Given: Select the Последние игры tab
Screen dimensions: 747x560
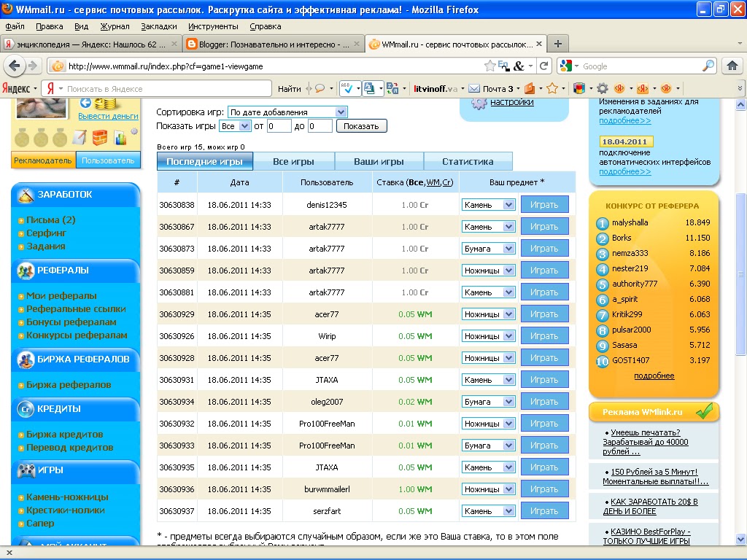Looking at the screenshot, I should (x=204, y=161).
